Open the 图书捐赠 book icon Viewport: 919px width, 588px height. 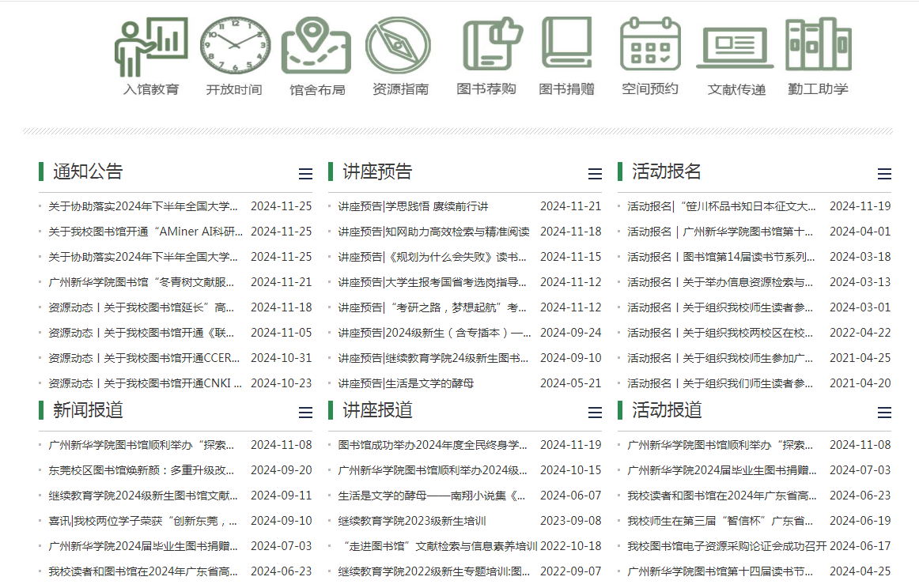[566, 44]
